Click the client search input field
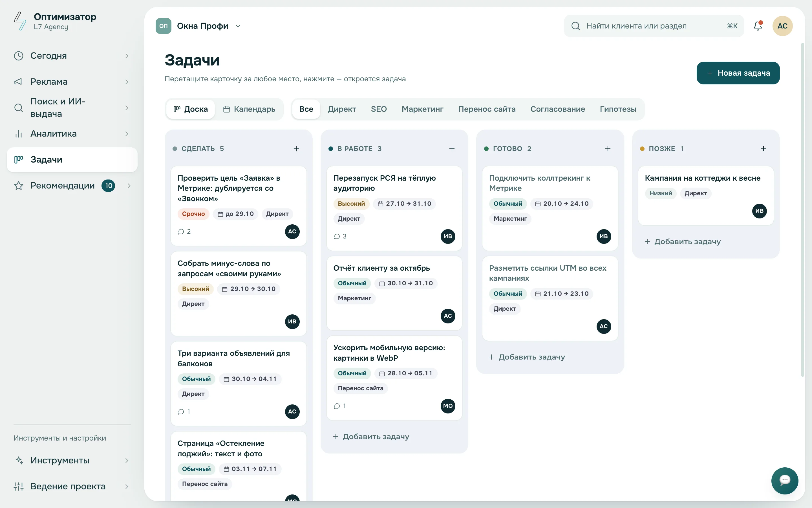The image size is (812, 508). point(654,26)
